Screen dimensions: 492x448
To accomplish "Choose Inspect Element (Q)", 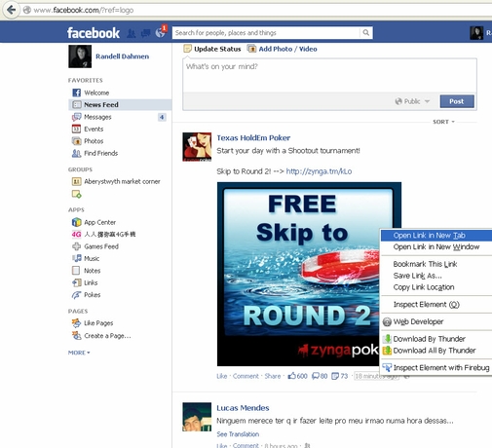I will click(x=436, y=305).
